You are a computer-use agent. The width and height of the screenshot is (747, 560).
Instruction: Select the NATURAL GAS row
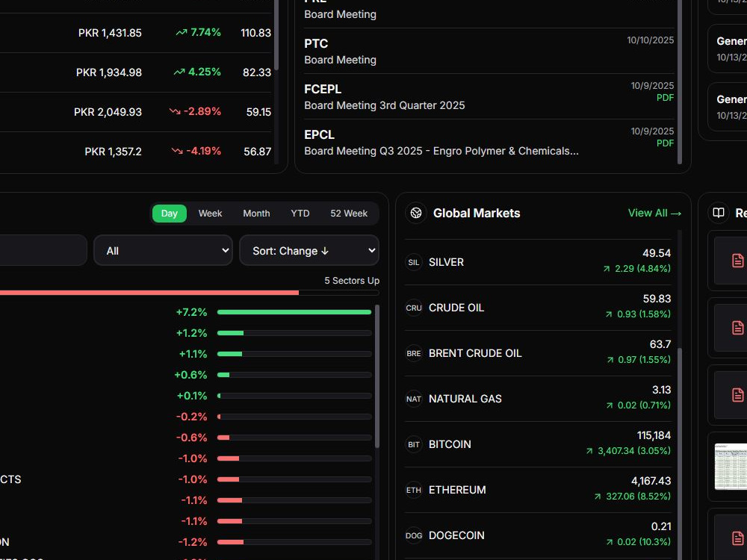(538, 399)
